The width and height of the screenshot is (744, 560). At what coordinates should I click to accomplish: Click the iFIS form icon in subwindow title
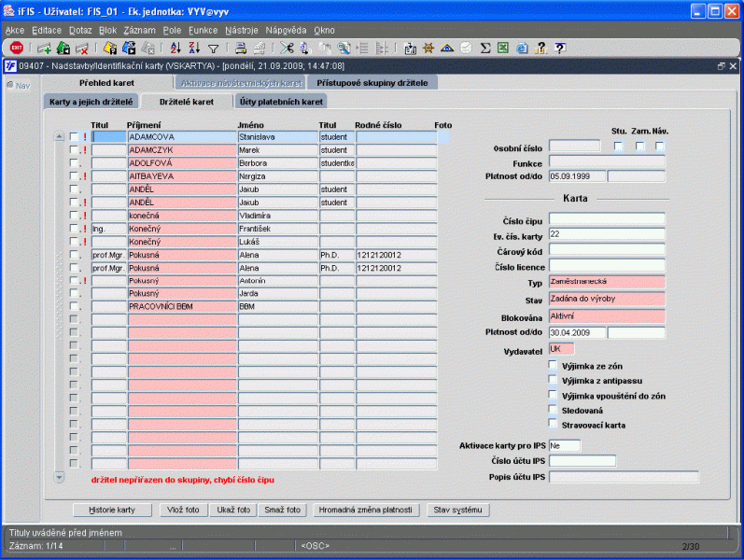[x=10, y=66]
